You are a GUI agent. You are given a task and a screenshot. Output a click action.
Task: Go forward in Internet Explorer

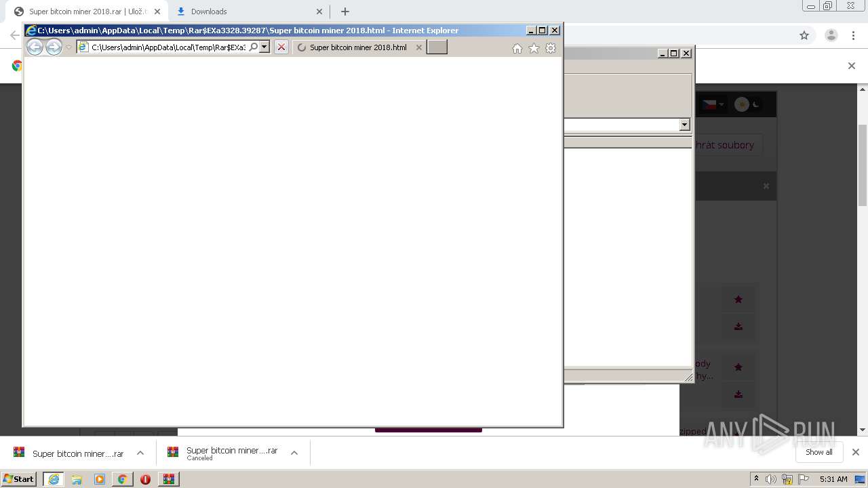[x=54, y=47]
